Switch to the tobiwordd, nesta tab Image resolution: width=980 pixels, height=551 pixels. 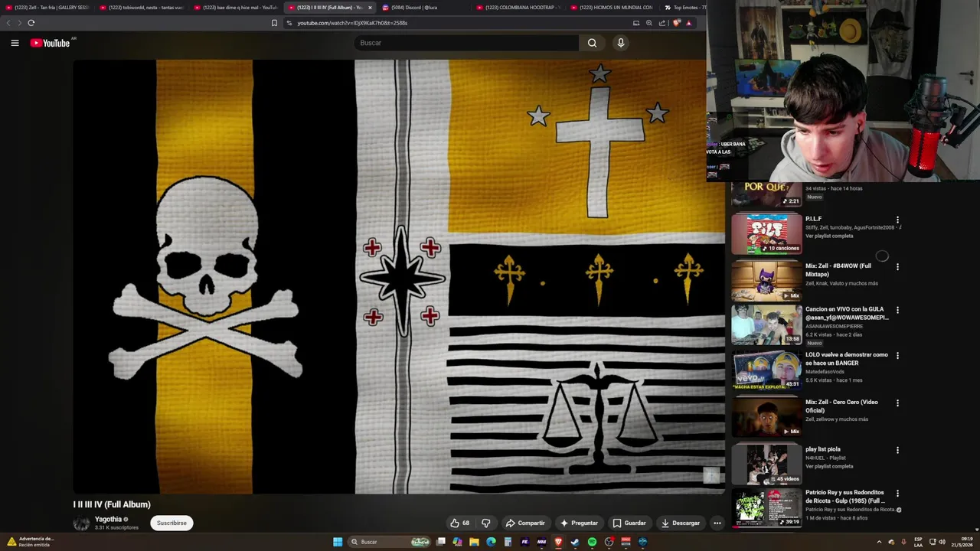coord(142,8)
